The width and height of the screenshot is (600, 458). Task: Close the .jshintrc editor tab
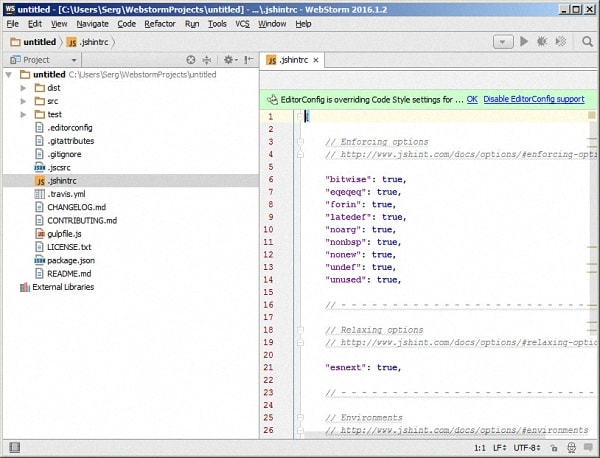pyautogui.click(x=317, y=60)
